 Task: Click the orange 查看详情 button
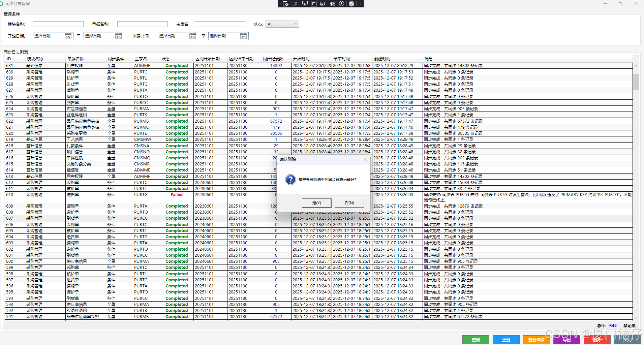click(536, 340)
